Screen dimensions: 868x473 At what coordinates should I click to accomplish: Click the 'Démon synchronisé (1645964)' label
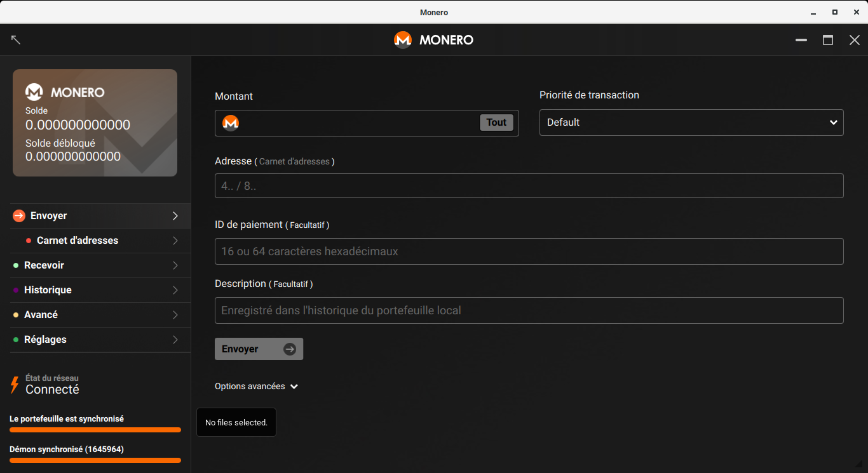67,450
